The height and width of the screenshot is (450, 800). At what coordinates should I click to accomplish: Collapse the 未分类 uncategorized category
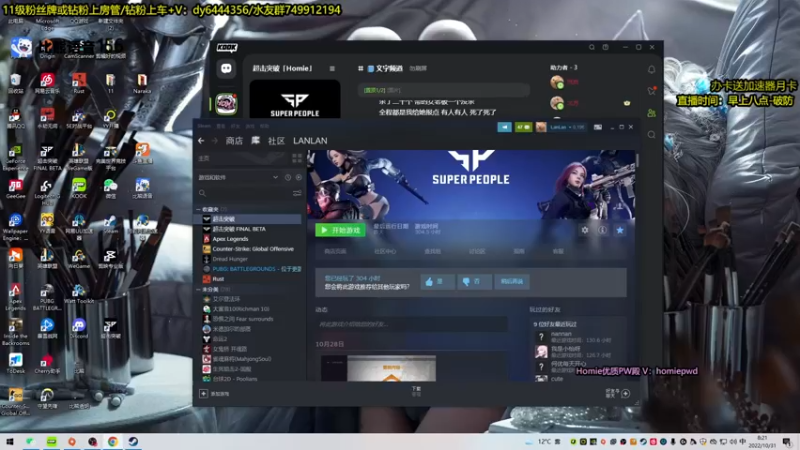tap(198, 289)
